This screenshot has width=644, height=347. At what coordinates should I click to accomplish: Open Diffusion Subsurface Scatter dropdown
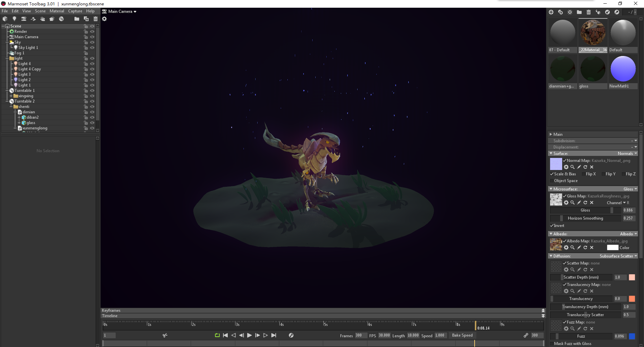click(618, 256)
